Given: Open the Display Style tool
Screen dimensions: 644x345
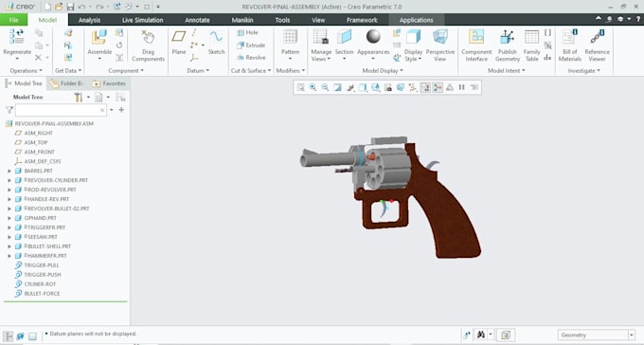Looking at the screenshot, I should click(x=413, y=45).
